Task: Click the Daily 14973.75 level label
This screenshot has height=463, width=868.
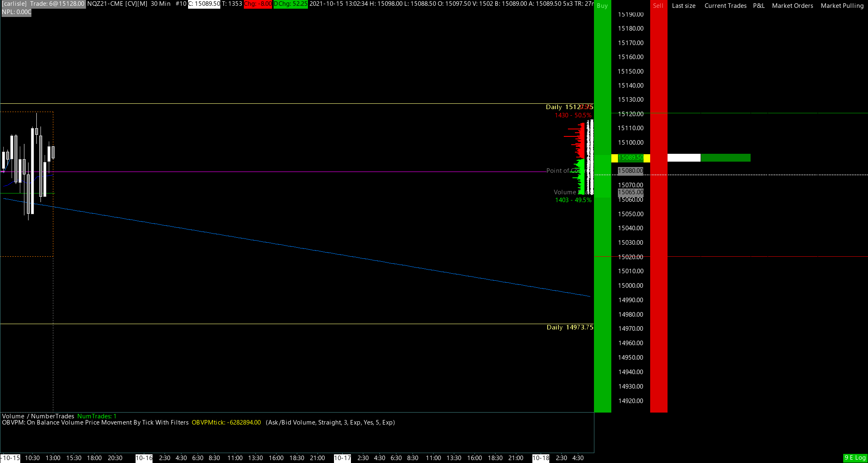Action: point(570,327)
